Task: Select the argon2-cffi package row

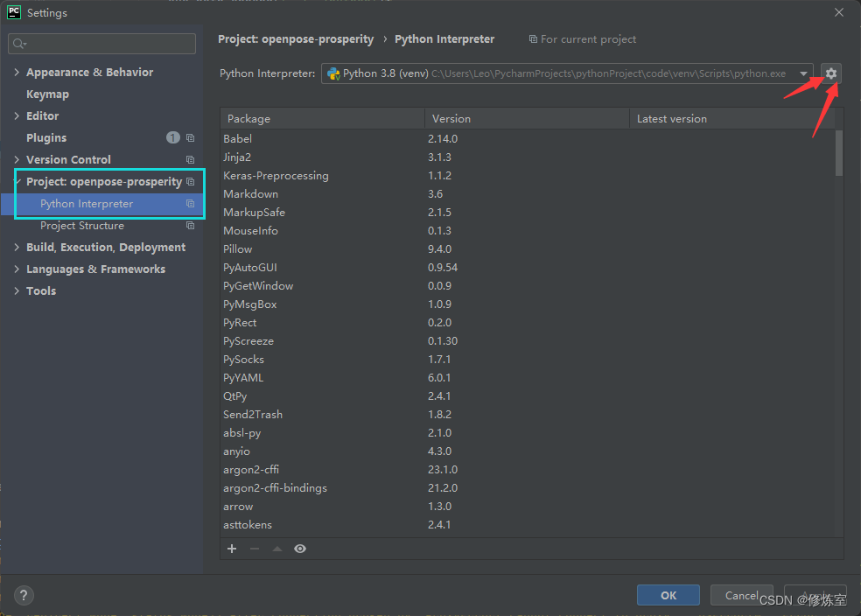Action: point(528,470)
